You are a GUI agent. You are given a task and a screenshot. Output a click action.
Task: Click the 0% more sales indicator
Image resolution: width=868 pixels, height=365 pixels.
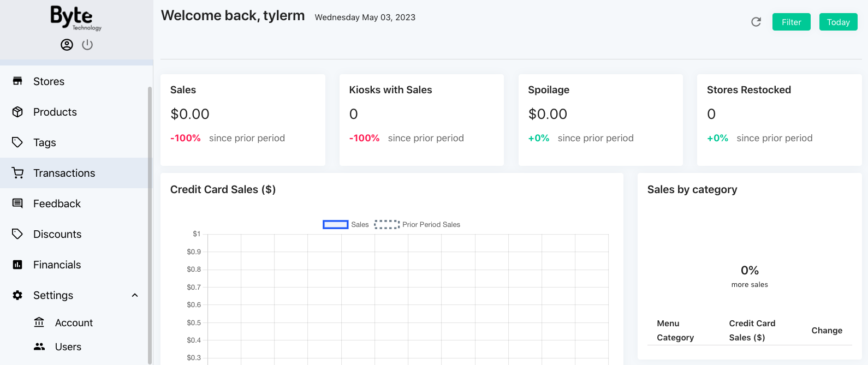click(x=750, y=276)
